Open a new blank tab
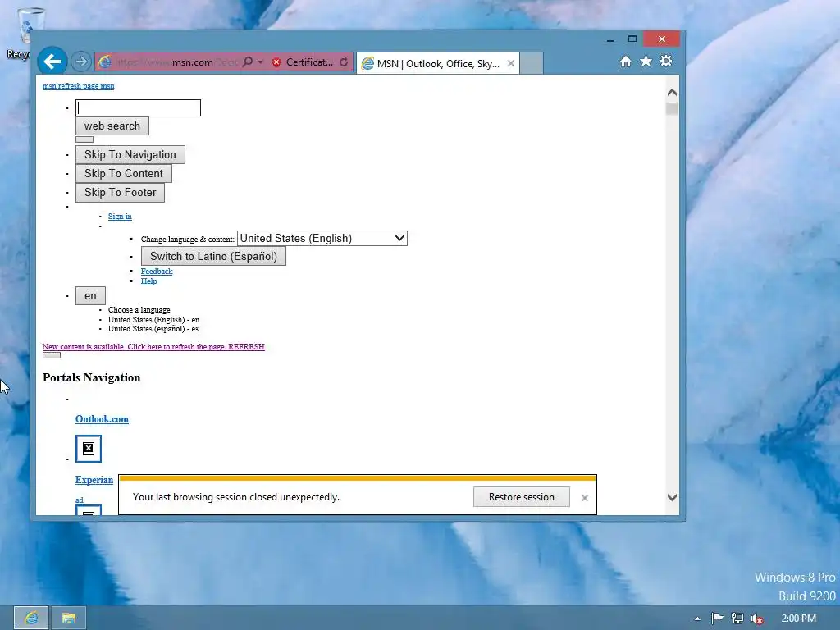Image resolution: width=840 pixels, height=630 pixels. tap(532, 63)
